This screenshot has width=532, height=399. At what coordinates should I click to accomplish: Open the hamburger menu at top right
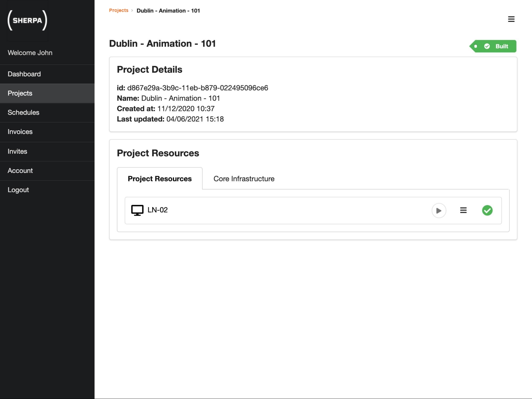(511, 19)
